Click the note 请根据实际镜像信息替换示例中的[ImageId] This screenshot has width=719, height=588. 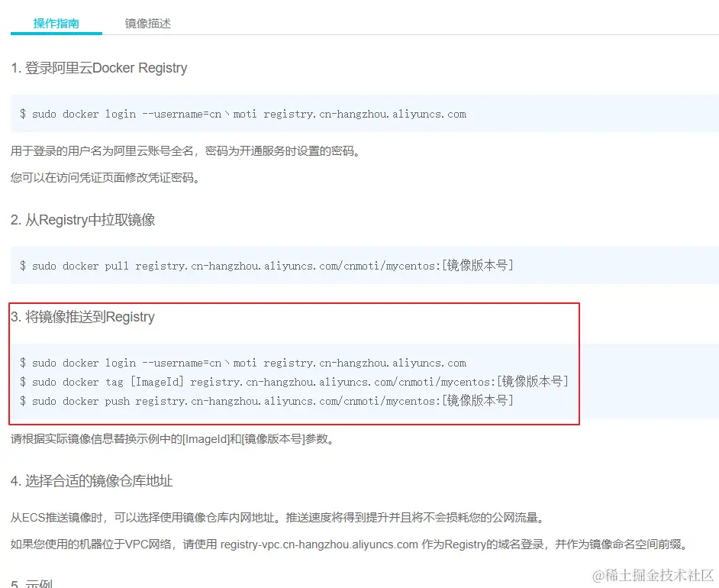coord(172,439)
